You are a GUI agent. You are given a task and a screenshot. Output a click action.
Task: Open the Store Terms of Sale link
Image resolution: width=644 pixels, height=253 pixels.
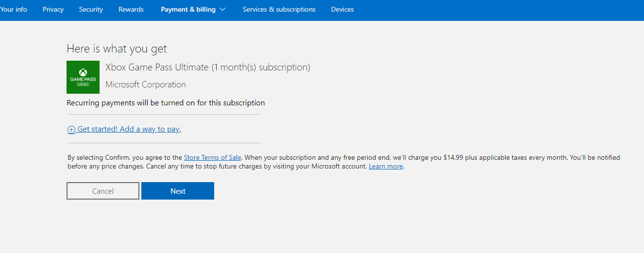pos(212,157)
